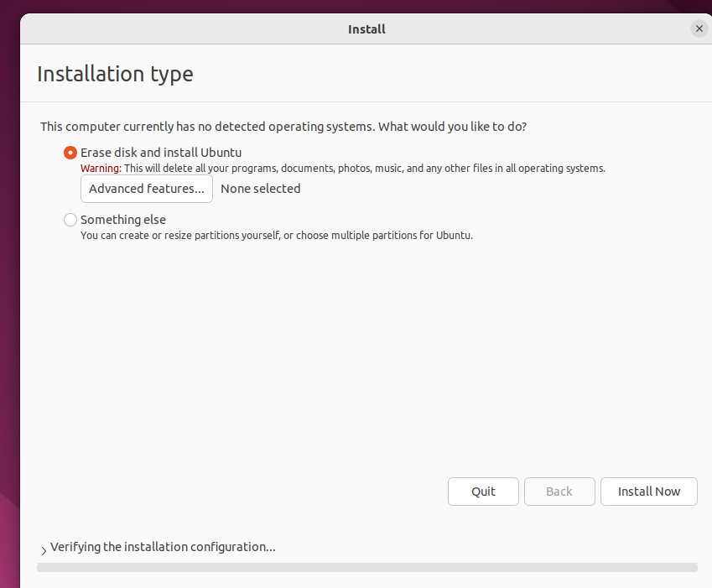The height and width of the screenshot is (588, 712).
Task: Click the Installation type heading
Action: pyautogui.click(x=116, y=74)
